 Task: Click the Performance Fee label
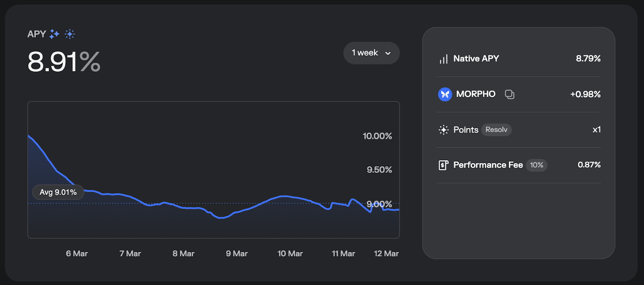(x=488, y=165)
